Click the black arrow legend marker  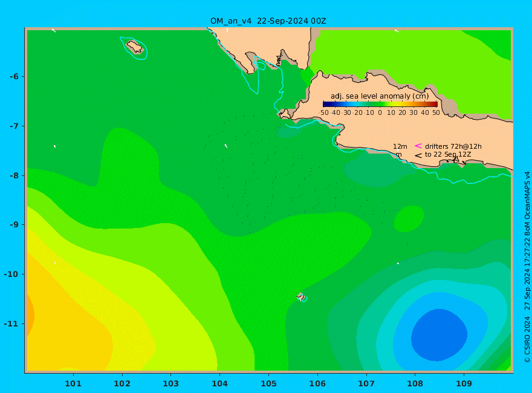[418, 155]
